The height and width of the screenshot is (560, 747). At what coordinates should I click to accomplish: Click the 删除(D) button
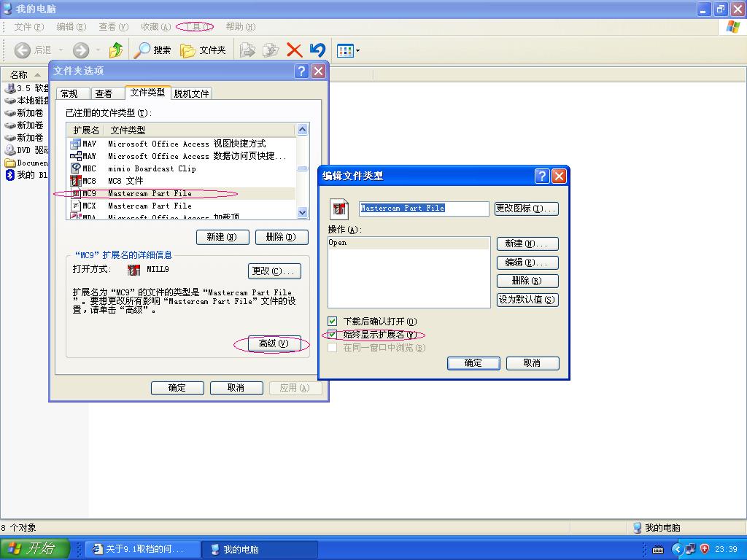[282, 237]
